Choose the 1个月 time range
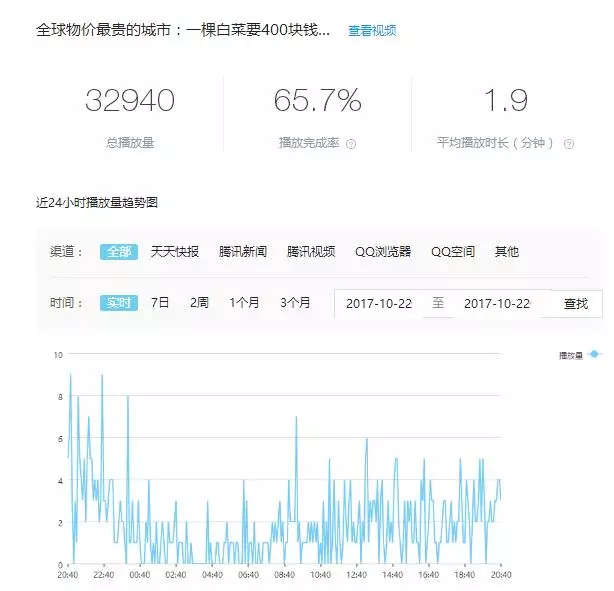This screenshot has width=614, height=591. click(244, 303)
